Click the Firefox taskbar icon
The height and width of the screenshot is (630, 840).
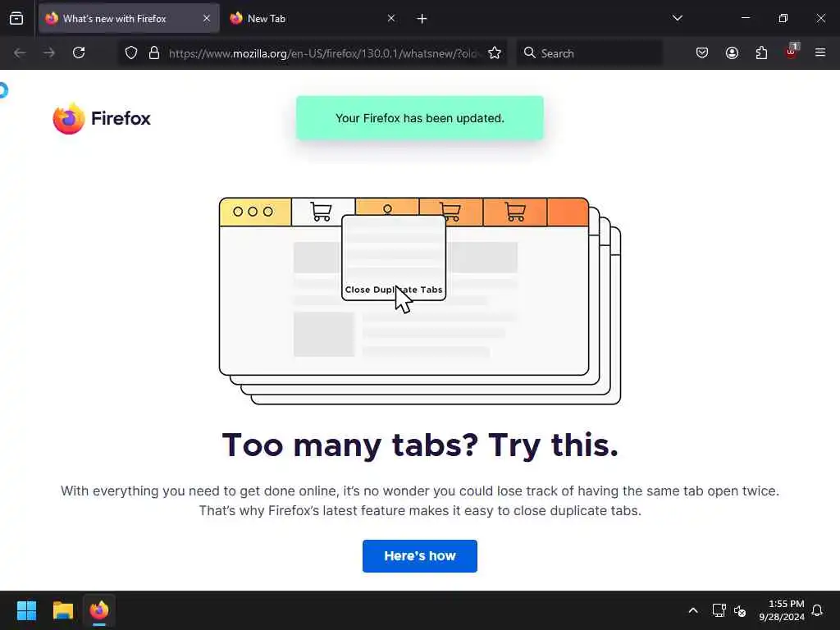99,610
